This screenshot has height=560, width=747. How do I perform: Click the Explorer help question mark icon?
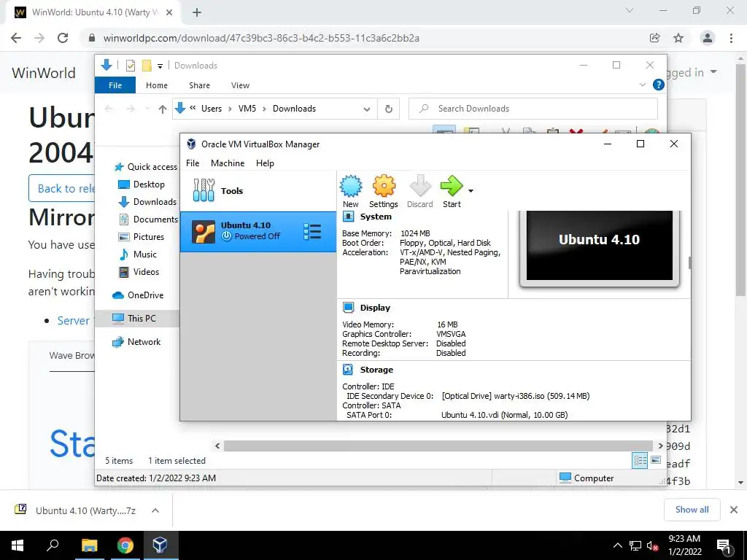tap(659, 85)
